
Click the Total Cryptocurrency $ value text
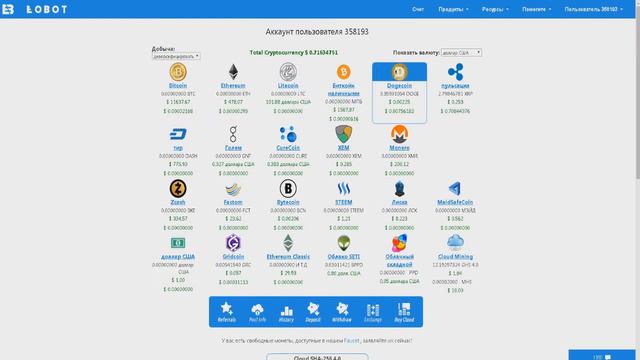click(293, 53)
